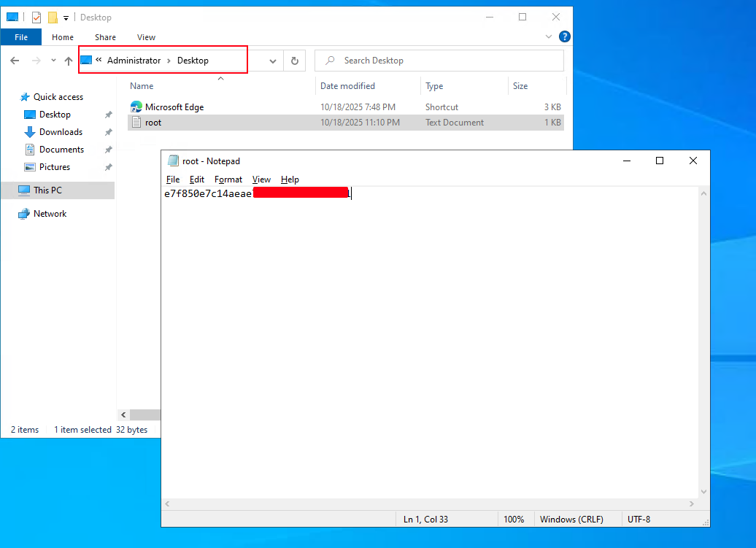Click UTF-8 encoding status entry
Screen dimensions: 756x548
coord(639,520)
